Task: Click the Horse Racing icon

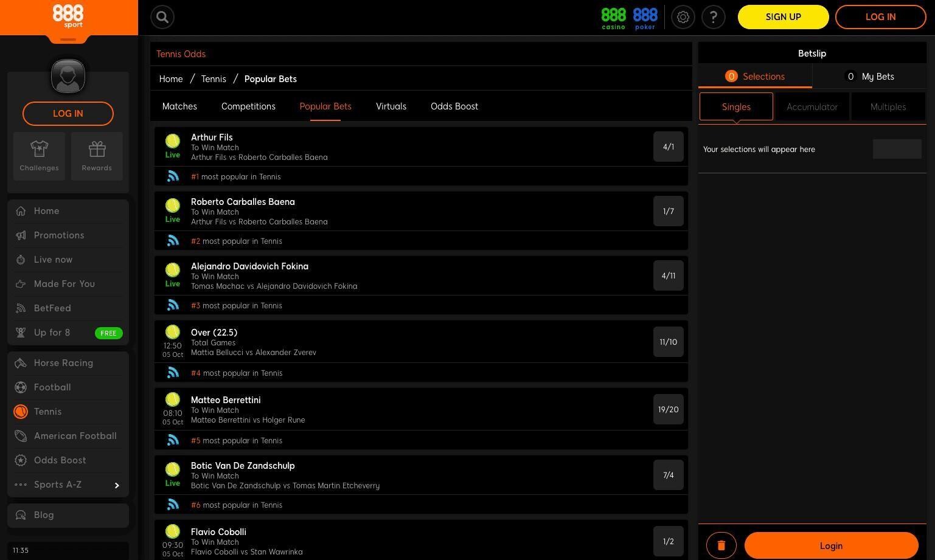Action: coord(21,363)
